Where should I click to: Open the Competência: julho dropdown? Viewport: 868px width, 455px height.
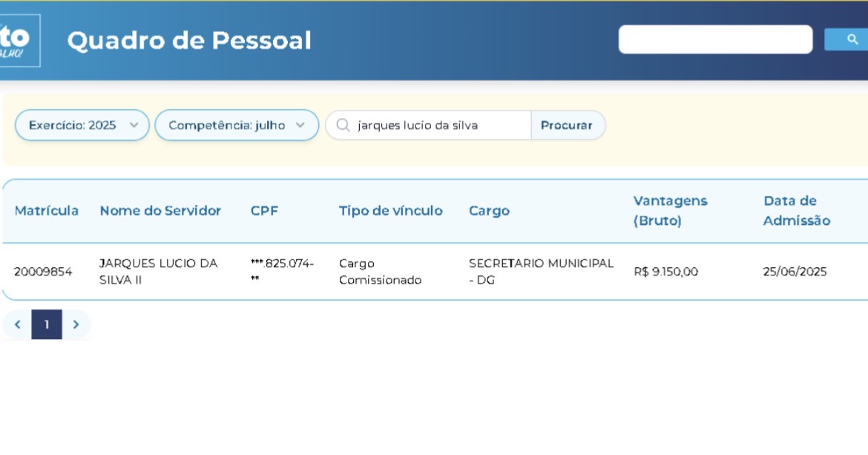[x=237, y=125]
